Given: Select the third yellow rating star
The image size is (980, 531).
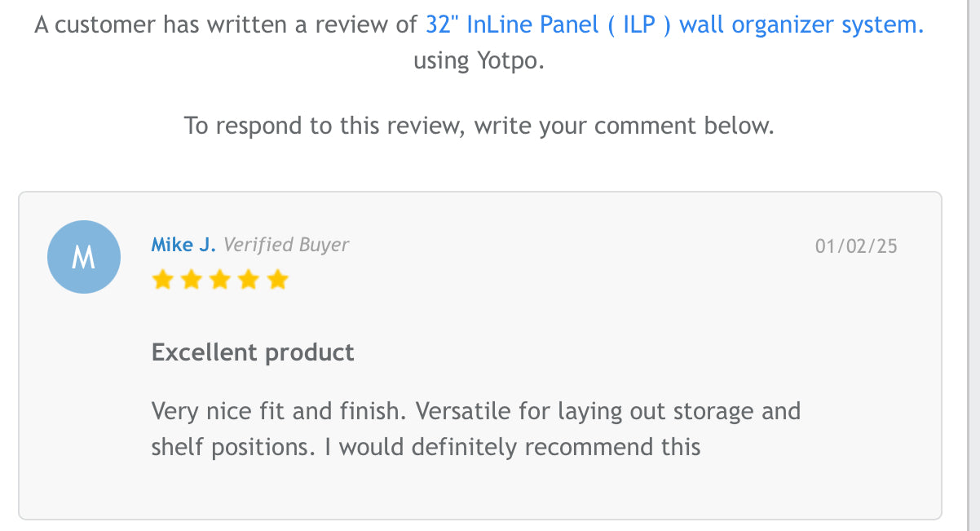Looking at the screenshot, I should pyautogui.click(x=220, y=281).
